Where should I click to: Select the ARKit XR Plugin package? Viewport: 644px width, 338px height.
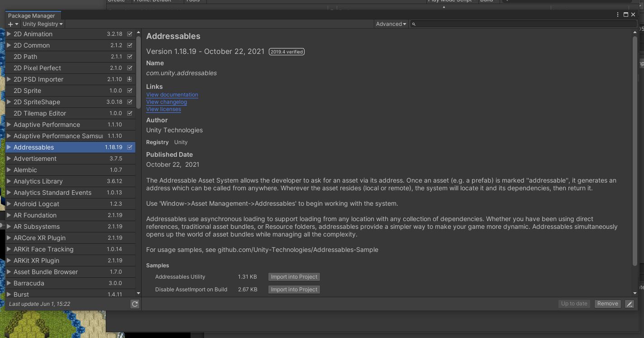coord(70,261)
